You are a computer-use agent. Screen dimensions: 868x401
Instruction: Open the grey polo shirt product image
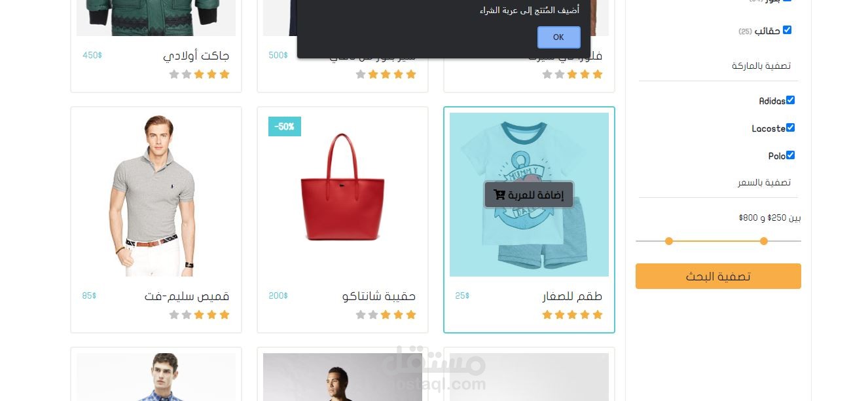click(156, 195)
